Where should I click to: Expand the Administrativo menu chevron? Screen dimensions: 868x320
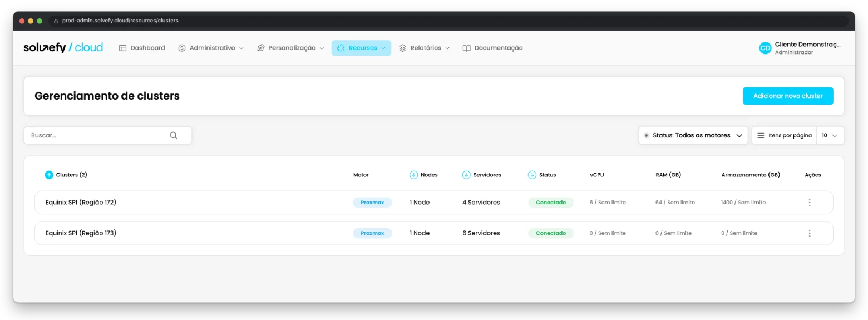coord(241,48)
